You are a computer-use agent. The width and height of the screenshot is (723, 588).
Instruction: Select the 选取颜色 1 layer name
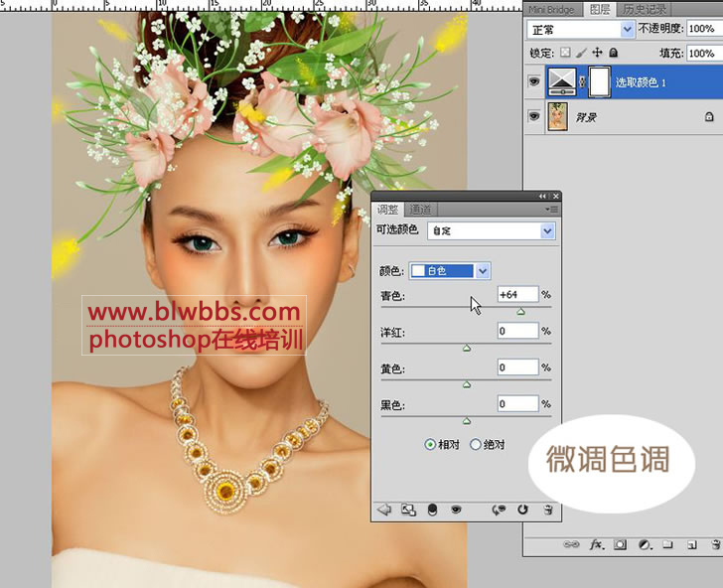point(641,82)
